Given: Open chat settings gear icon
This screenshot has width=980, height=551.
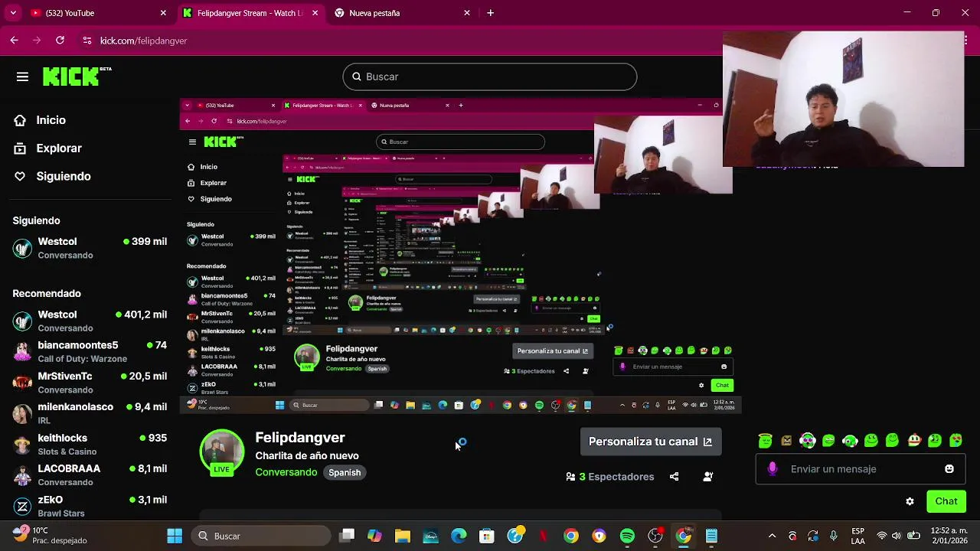Looking at the screenshot, I should click(910, 501).
